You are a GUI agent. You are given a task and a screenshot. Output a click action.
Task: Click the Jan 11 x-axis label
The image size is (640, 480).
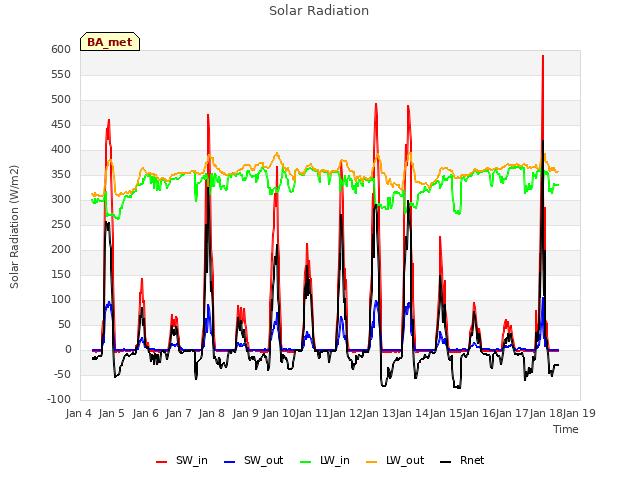pos(312,413)
